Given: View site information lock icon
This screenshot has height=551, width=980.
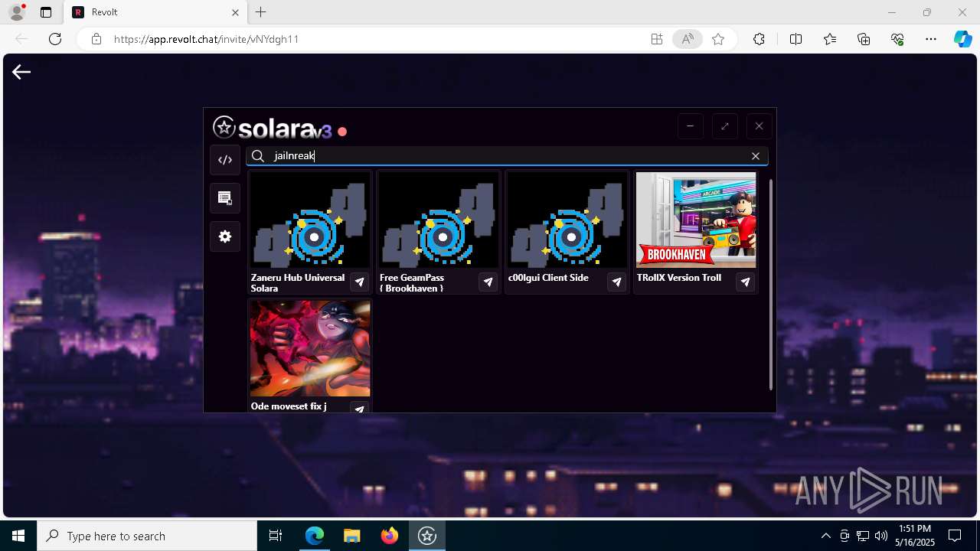Looking at the screenshot, I should (x=96, y=39).
